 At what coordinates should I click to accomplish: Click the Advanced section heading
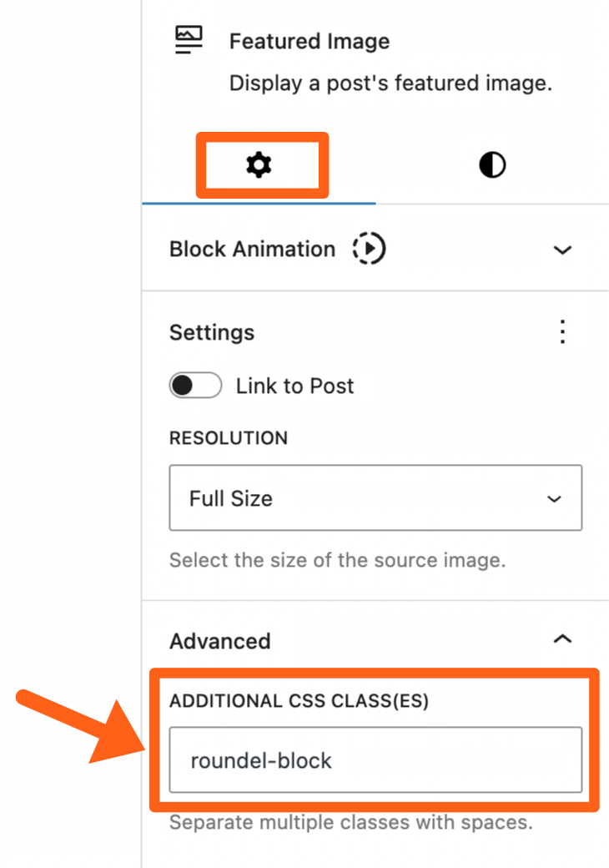pos(220,641)
